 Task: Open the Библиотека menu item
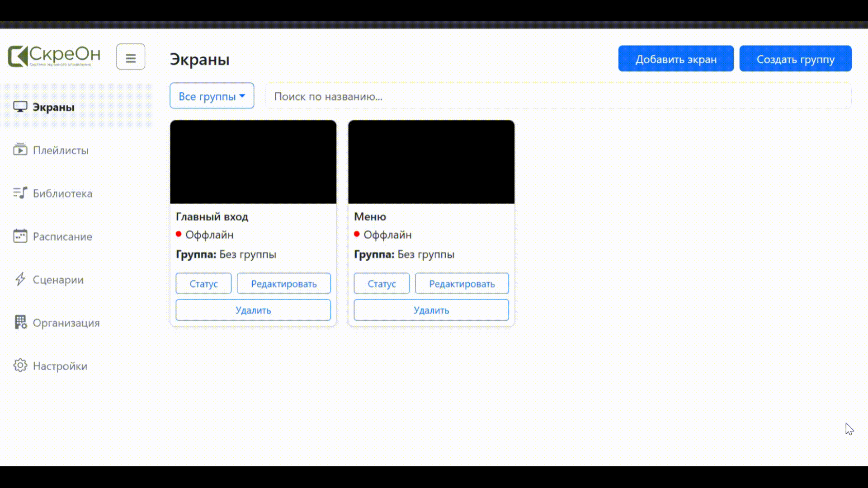pos(62,193)
